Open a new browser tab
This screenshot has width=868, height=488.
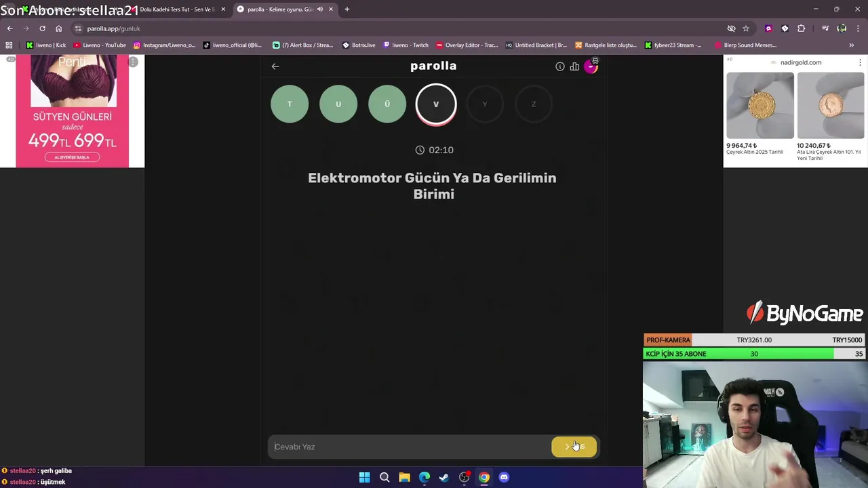(x=347, y=9)
